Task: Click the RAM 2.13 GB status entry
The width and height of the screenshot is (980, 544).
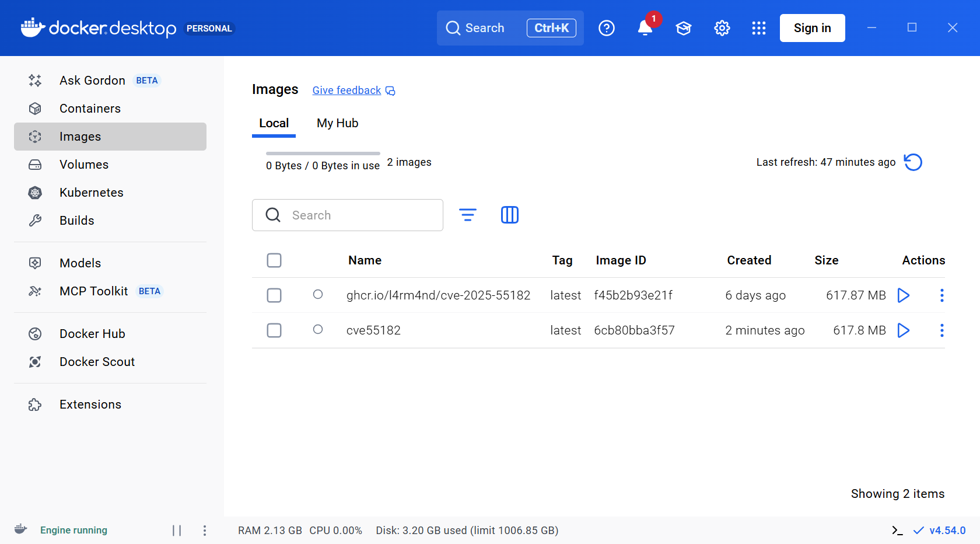Action: click(x=270, y=530)
